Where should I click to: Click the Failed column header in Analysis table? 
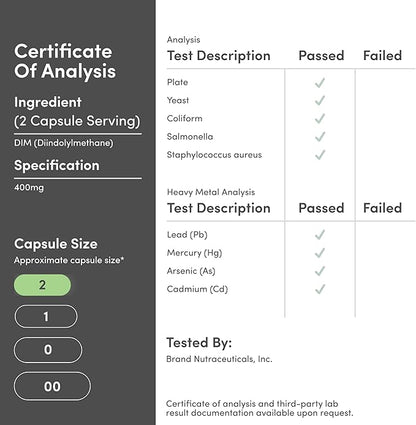pyautogui.click(x=382, y=55)
